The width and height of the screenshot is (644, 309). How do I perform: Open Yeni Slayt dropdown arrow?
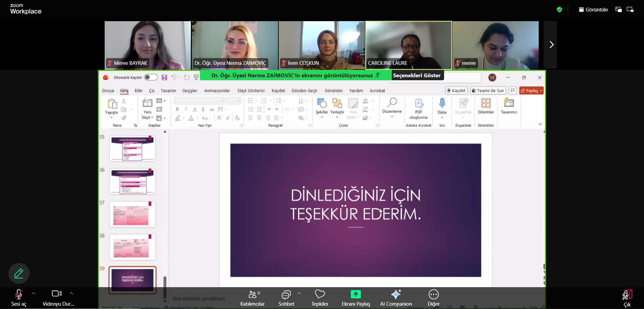coord(152,118)
